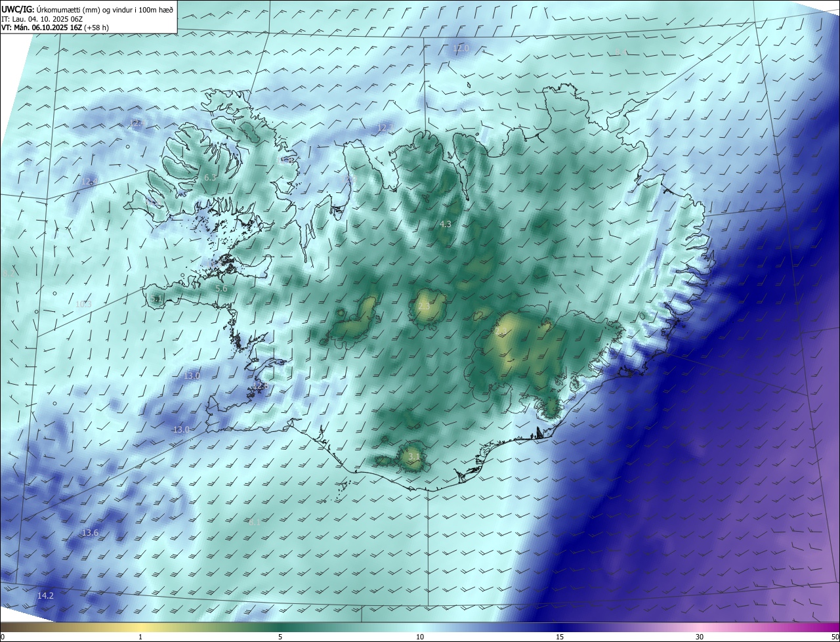Select the 30 tick on the colour scale
This screenshot has height=642, width=840.
pos(700,637)
